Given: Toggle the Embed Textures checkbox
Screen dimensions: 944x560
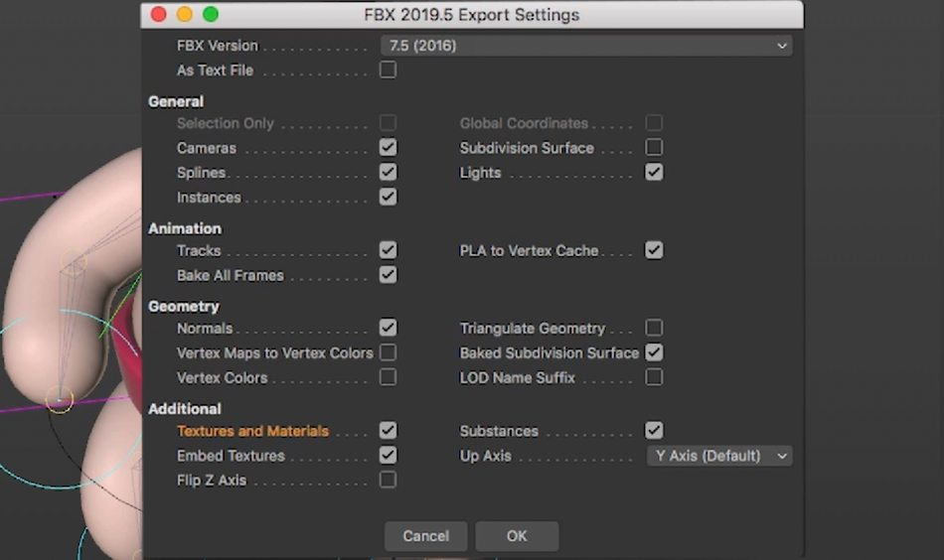Looking at the screenshot, I should click(x=389, y=456).
